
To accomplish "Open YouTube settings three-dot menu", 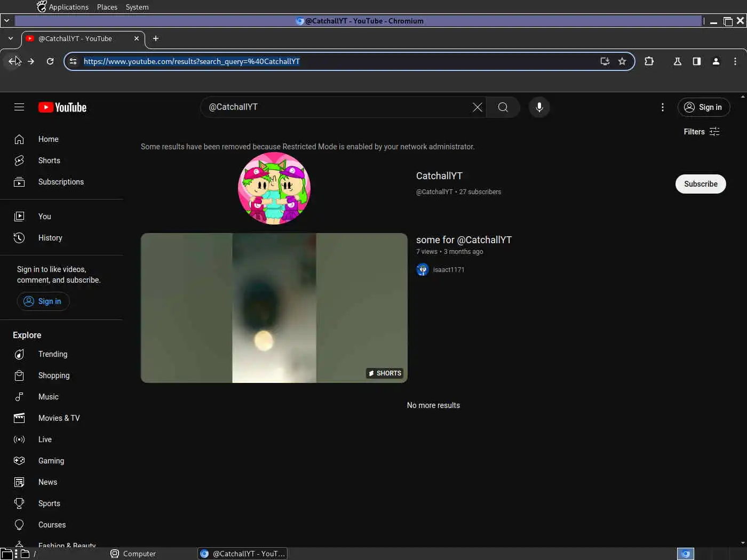I will click(x=663, y=107).
